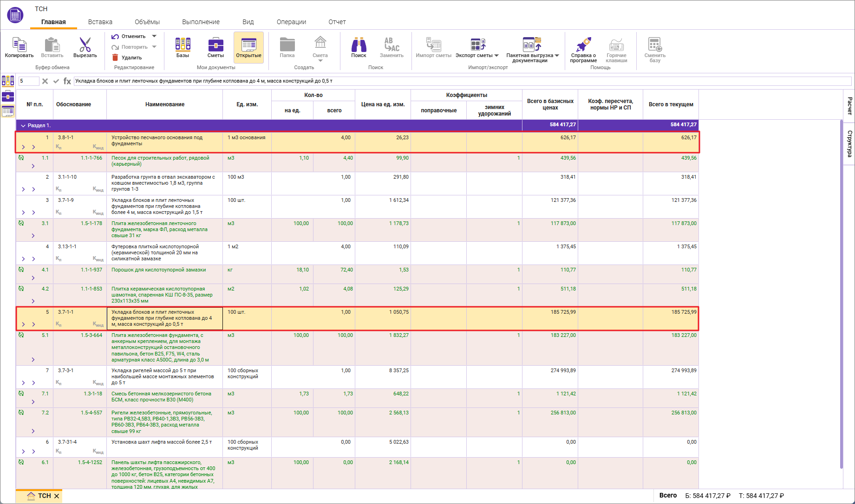Open the Расчет side panel tab
855x504 pixels.
[x=849, y=106]
